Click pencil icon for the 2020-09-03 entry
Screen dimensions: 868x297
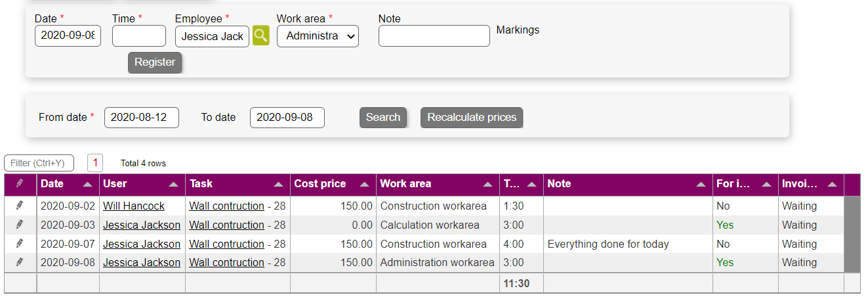point(20,225)
